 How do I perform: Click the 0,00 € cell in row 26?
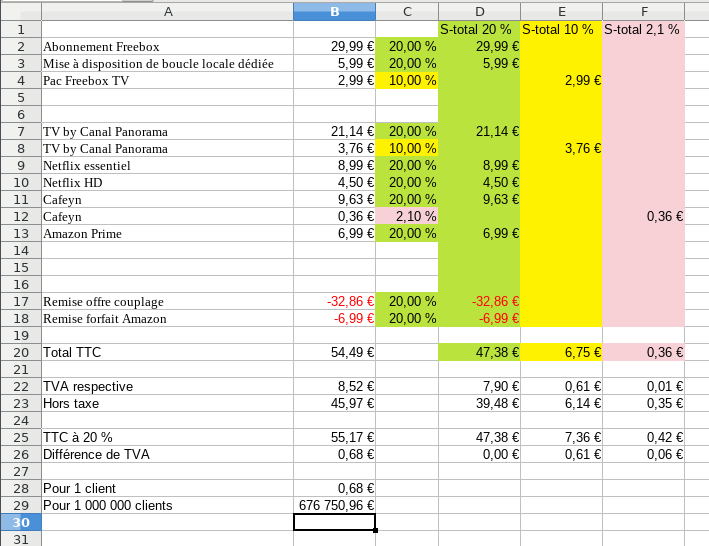coord(479,455)
